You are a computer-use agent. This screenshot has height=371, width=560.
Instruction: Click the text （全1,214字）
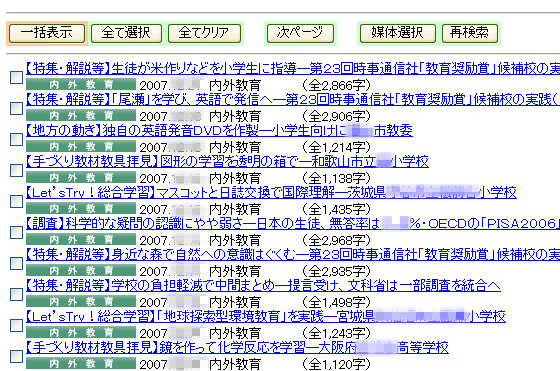(336, 147)
